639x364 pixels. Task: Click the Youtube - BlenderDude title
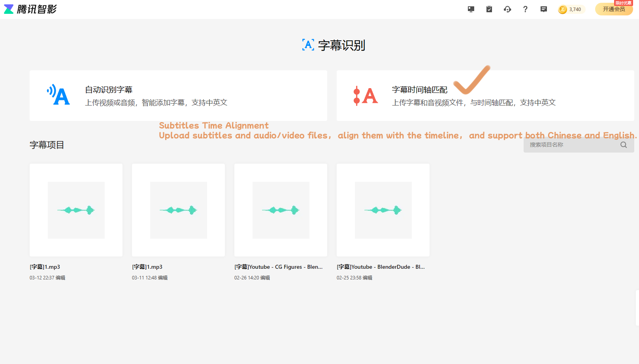click(381, 267)
